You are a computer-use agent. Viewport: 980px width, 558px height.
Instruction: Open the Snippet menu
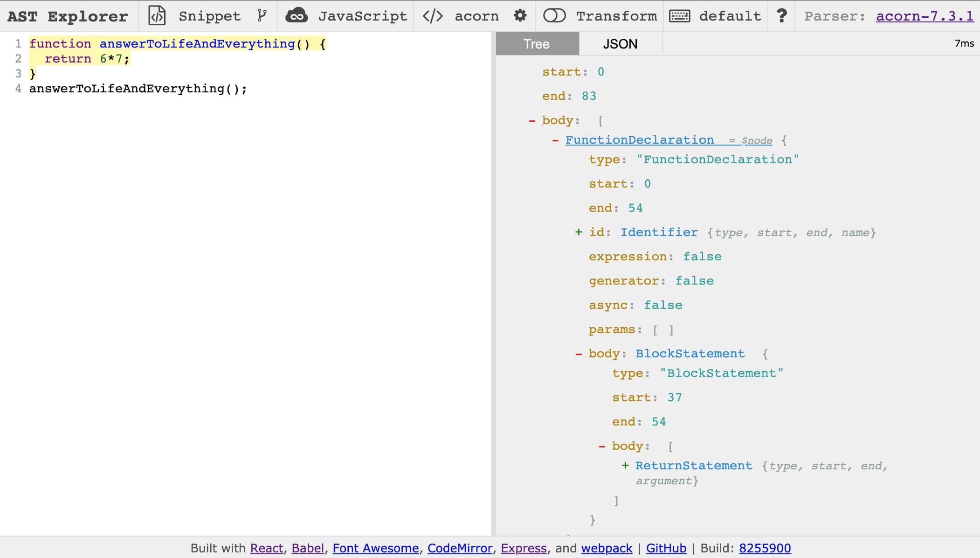click(x=210, y=16)
